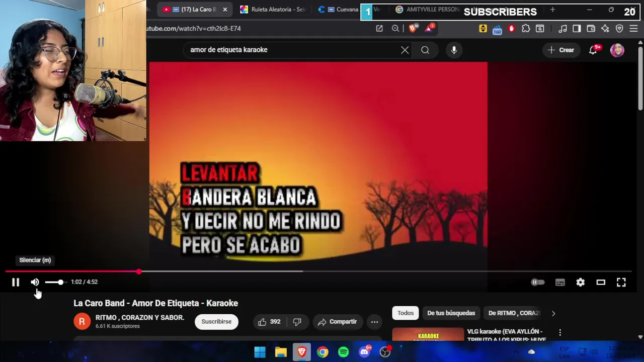644x362 pixels.
Task: Open the extensions puzzle menu
Action: pos(526,29)
